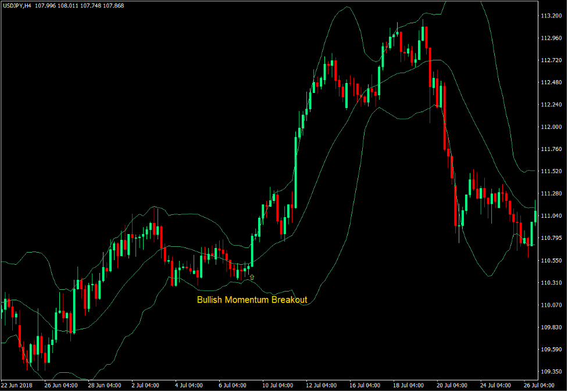Click the 109.350 price axis label
The width and height of the screenshot is (568, 392).
coord(550,372)
